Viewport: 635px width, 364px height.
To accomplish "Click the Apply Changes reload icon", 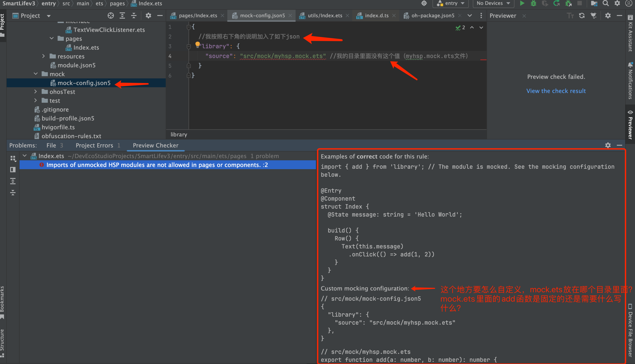I will (x=556, y=3).
